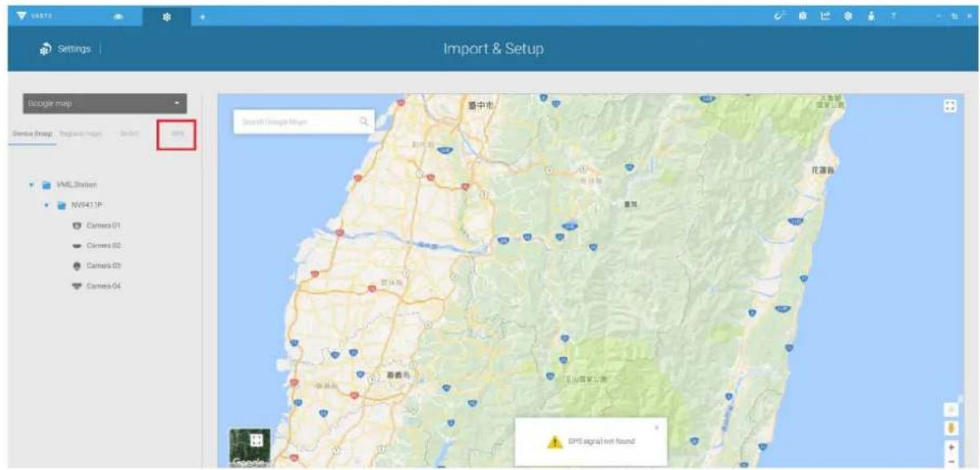
Task: Open the live view tab with cloud icon
Action: (119, 16)
